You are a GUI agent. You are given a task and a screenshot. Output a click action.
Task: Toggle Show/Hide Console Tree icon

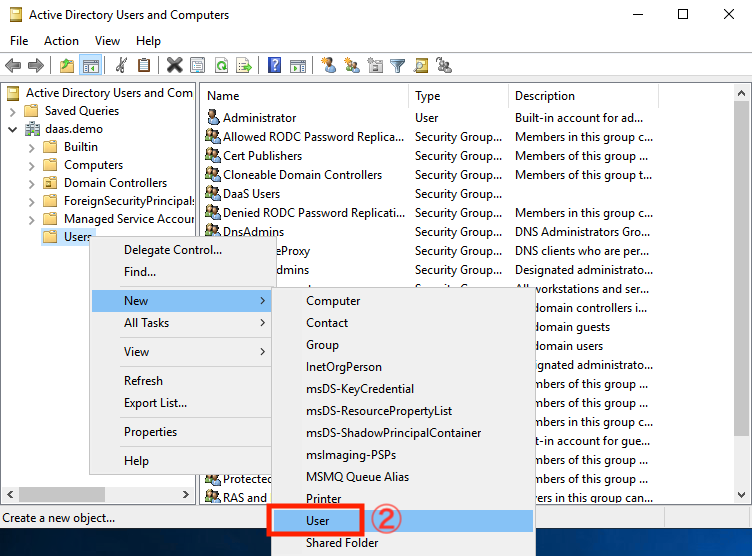91,65
